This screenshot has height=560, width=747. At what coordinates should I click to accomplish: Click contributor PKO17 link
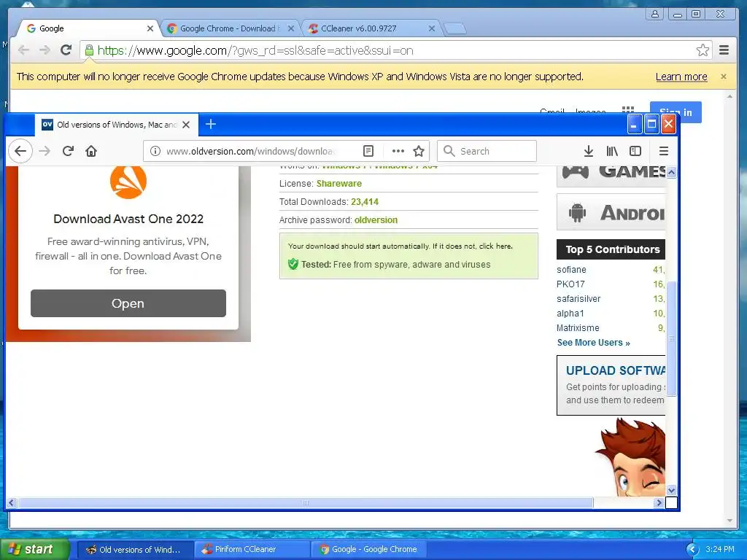(570, 284)
